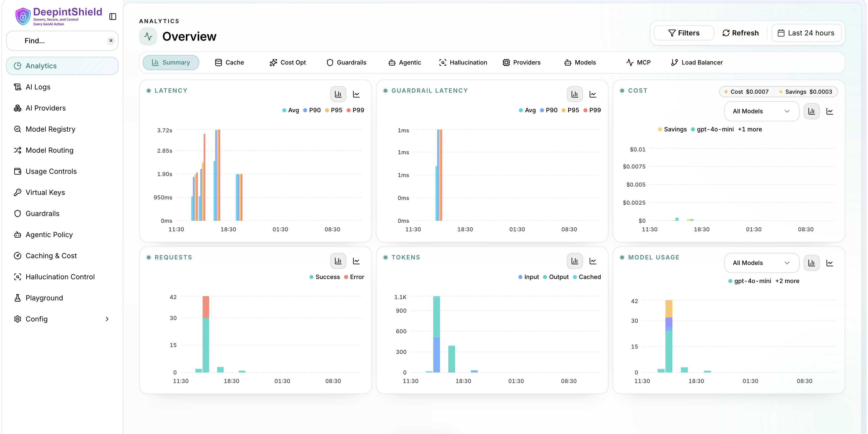Click Avg legend swatch in Guardrail Latency

coord(521,111)
